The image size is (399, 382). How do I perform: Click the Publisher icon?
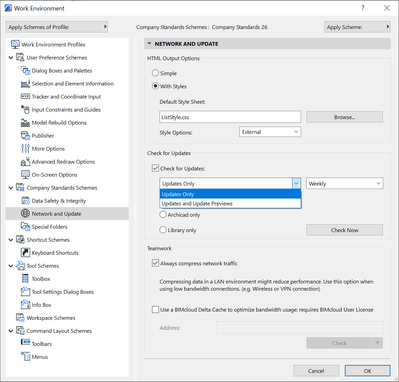coord(25,135)
